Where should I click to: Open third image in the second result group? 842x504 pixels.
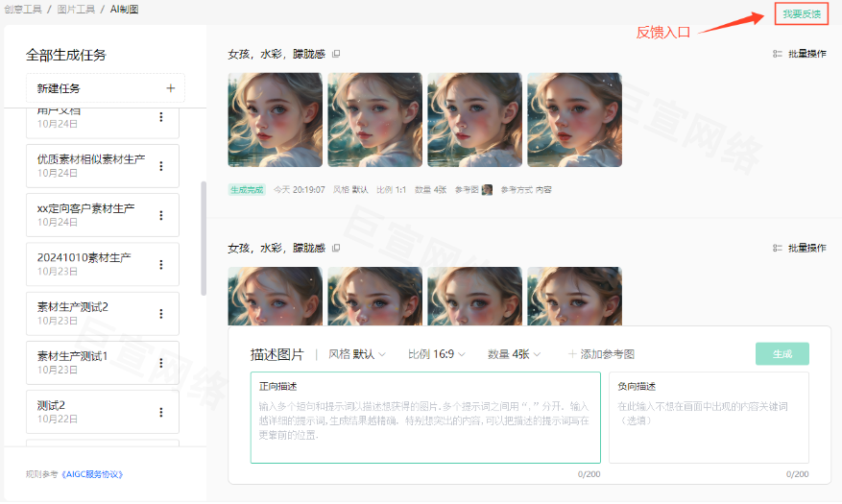click(474, 297)
